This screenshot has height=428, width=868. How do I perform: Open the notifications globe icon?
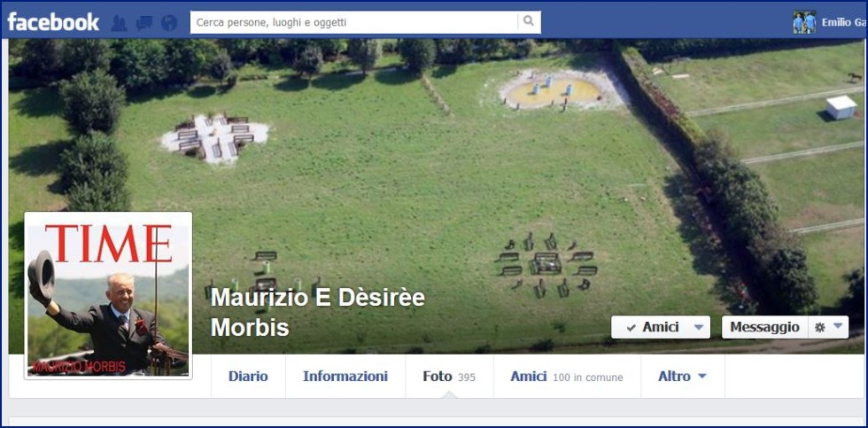click(169, 23)
